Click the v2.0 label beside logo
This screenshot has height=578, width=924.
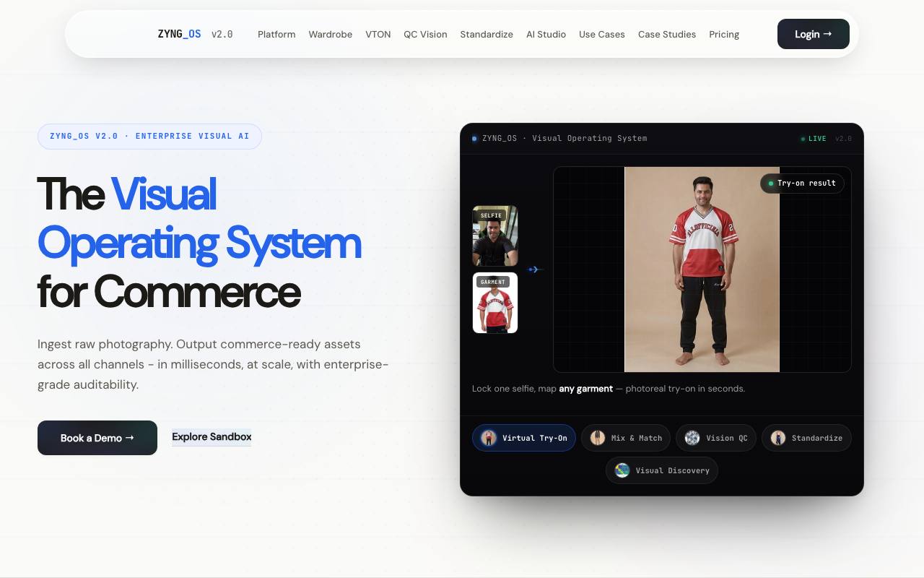(x=222, y=34)
